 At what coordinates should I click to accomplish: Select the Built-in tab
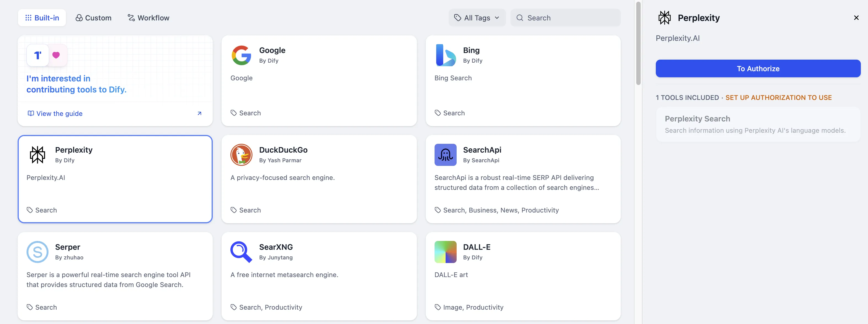point(42,18)
